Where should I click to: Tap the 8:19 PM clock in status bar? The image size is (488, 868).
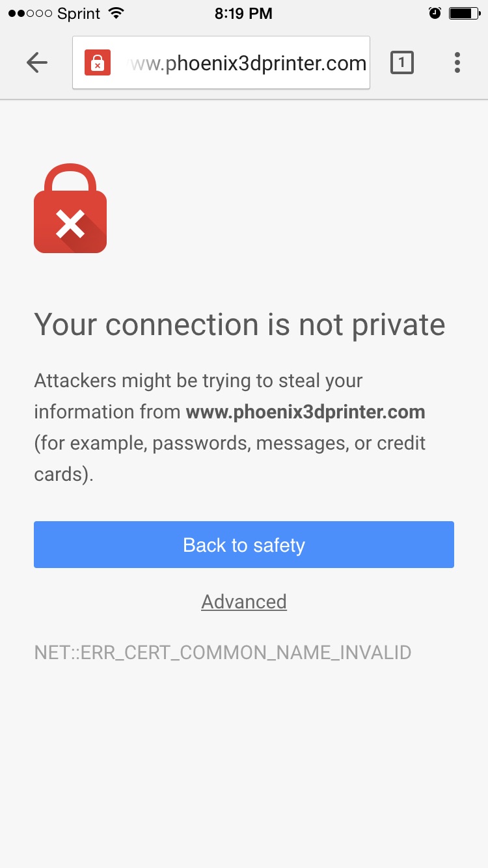(243, 14)
